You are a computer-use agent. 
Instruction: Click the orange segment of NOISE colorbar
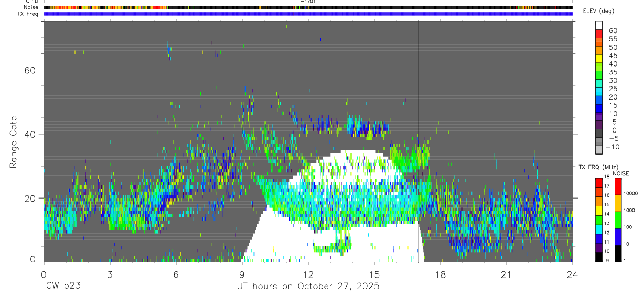pos(618,202)
